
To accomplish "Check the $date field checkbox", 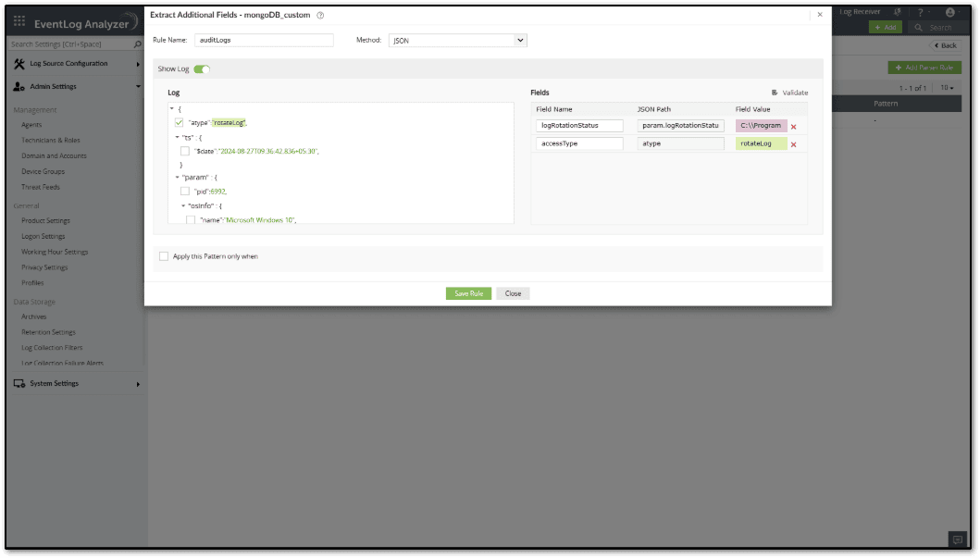I will tap(185, 151).
